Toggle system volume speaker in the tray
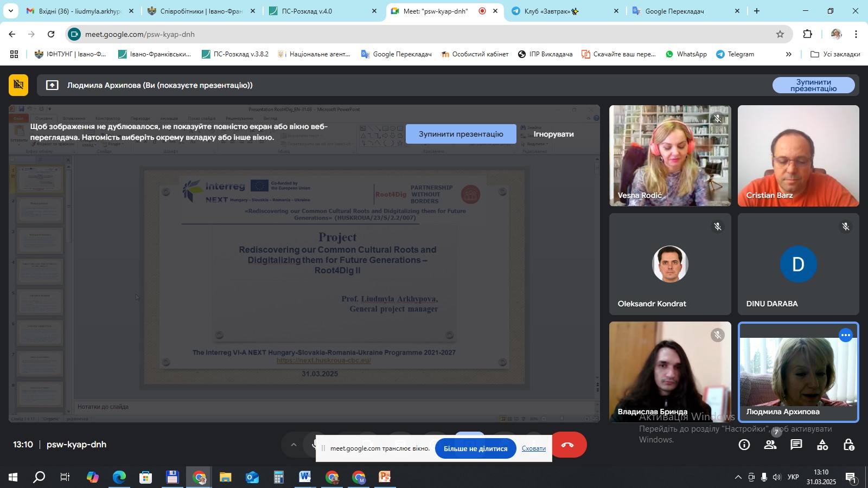 tap(777, 477)
